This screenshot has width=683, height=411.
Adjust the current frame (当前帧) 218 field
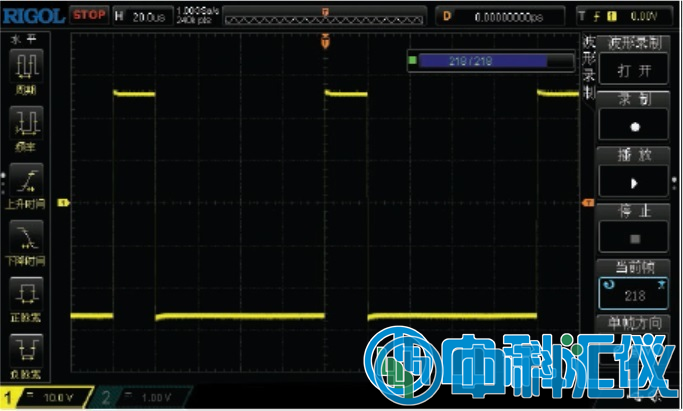coord(634,296)
